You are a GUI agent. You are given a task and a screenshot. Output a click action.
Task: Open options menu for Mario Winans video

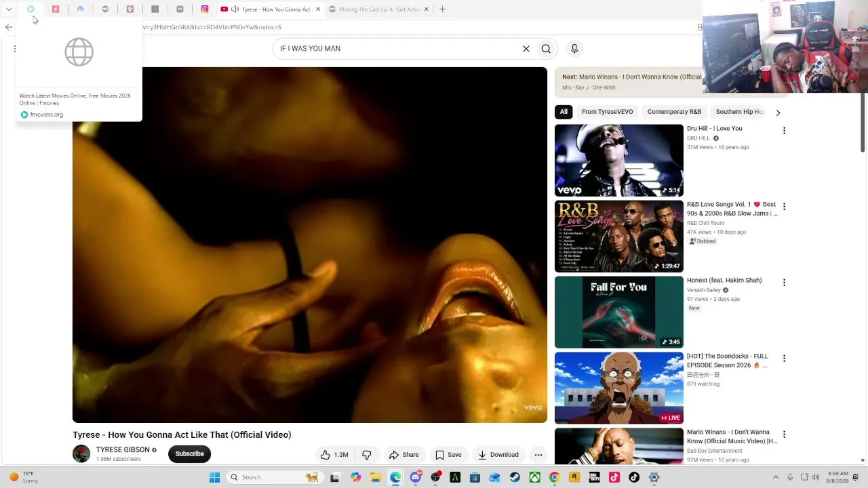pyautogui.click(x=785, y=434)
